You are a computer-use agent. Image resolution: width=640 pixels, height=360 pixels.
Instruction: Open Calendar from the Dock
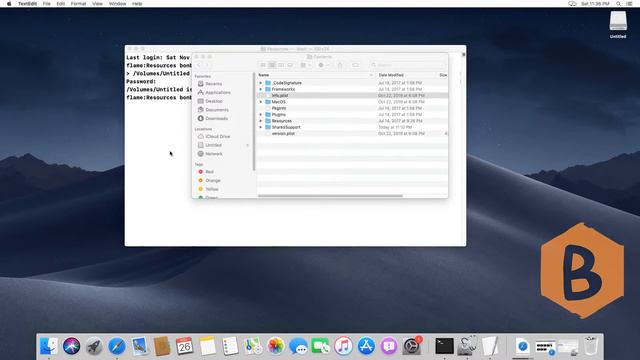[x=184, y=346]
